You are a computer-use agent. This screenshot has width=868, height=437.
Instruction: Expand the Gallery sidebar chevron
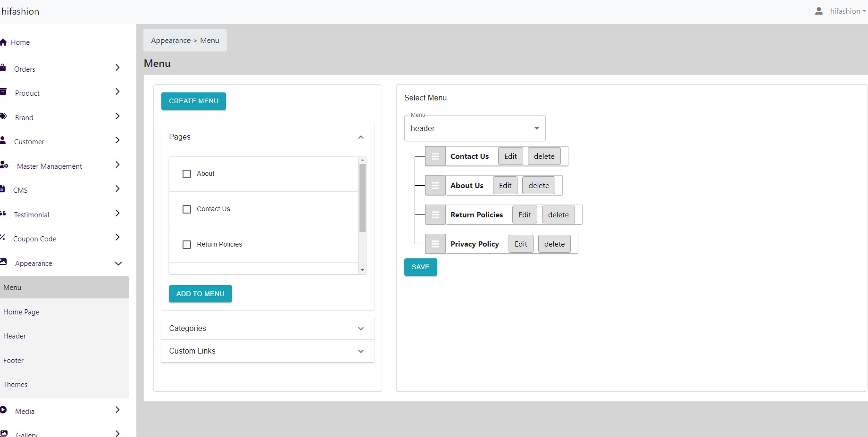(117, 433)
